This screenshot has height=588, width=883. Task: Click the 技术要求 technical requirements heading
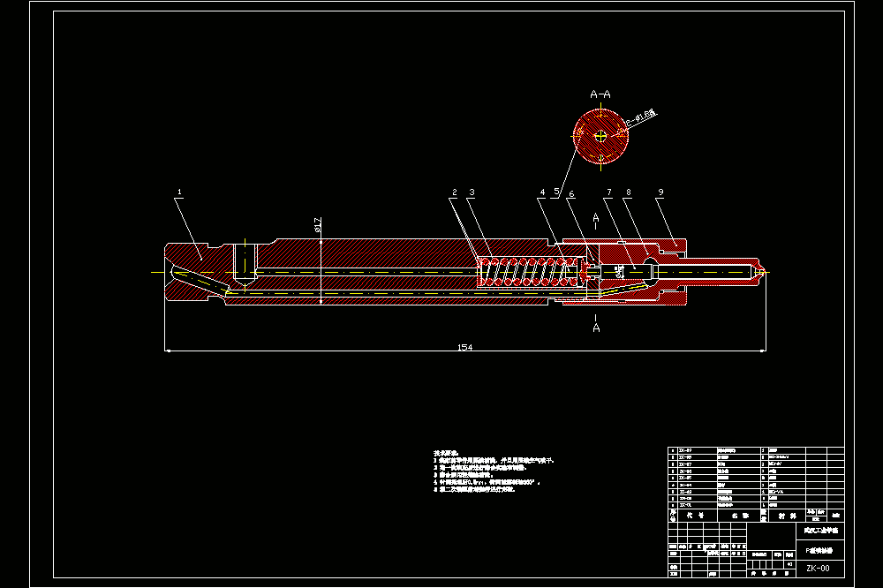(x=446, y=453)
